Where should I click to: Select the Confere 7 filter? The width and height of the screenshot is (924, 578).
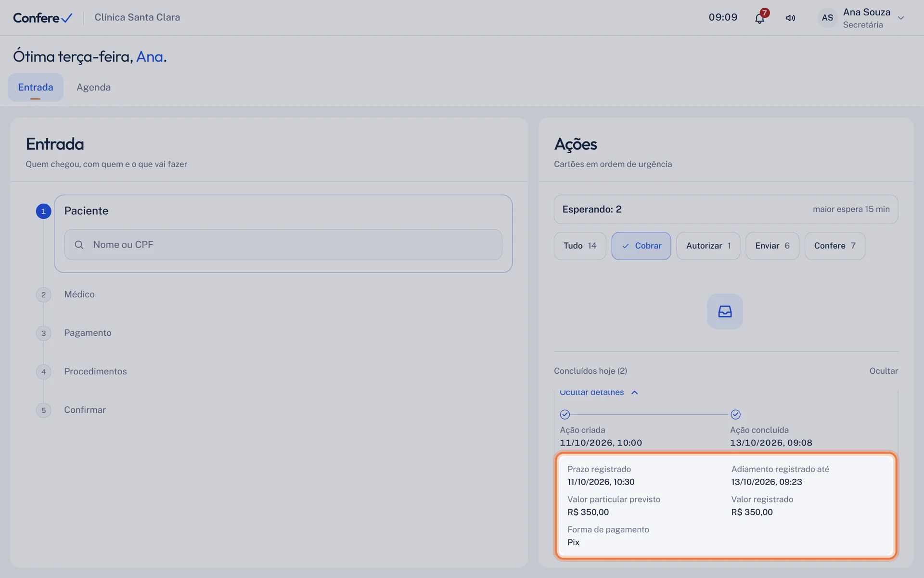pyautogui.click(x=835, y=246)
